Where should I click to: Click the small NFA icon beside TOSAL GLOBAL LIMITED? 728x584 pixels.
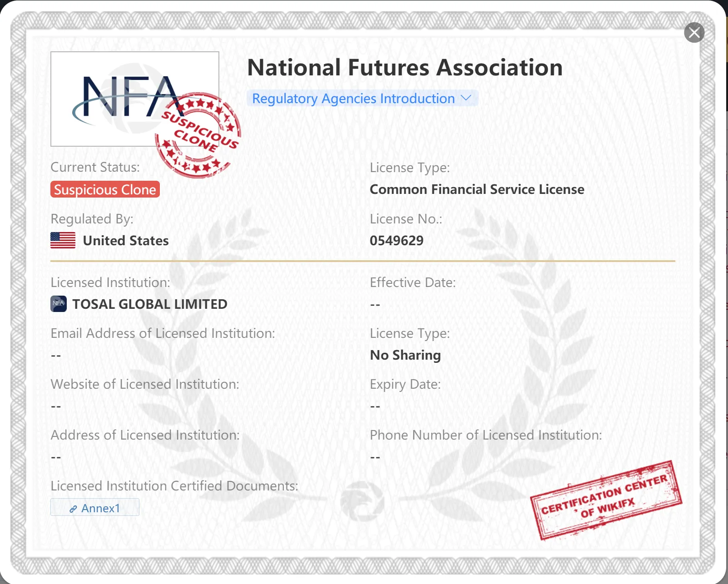pyautogui.click(x=59, y=304)
